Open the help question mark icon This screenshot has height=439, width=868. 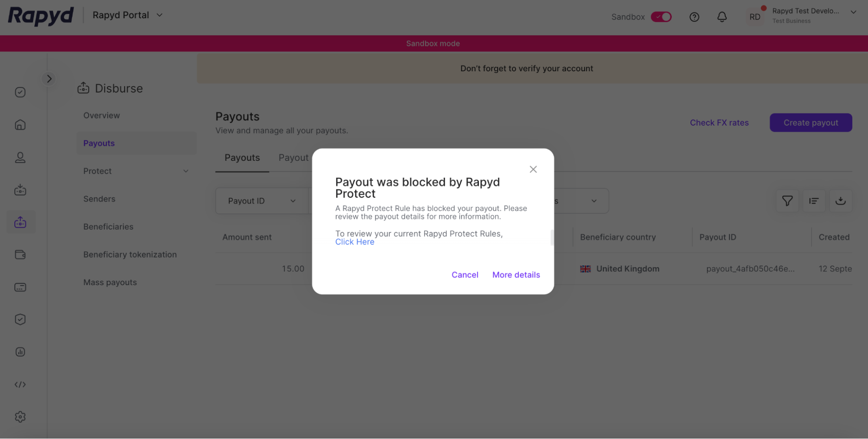point(694,17)
